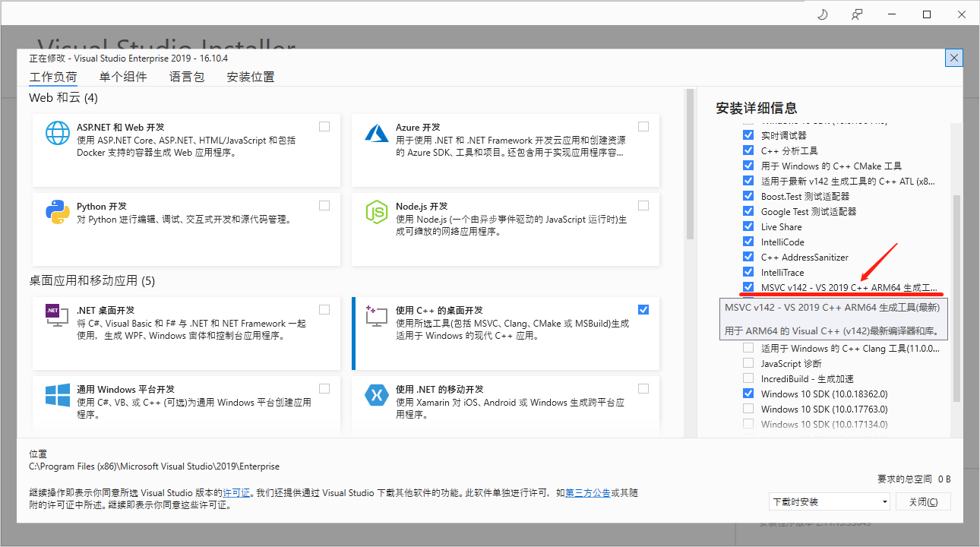Switch to the 工作负荷 tab
The image size is (980, 547).
[53, 77]
